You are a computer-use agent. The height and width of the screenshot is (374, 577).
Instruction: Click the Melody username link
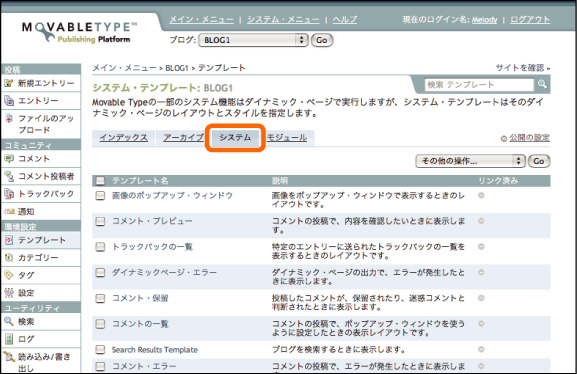coord(485,20)
